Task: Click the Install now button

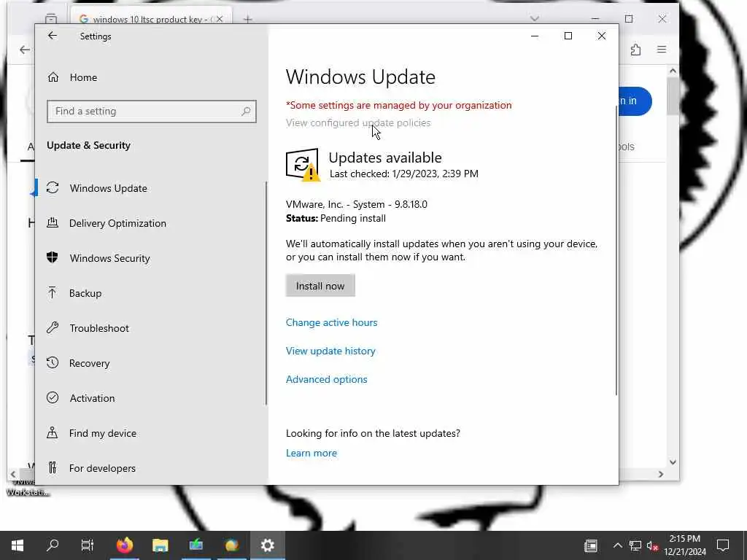Action: [320, 286]
